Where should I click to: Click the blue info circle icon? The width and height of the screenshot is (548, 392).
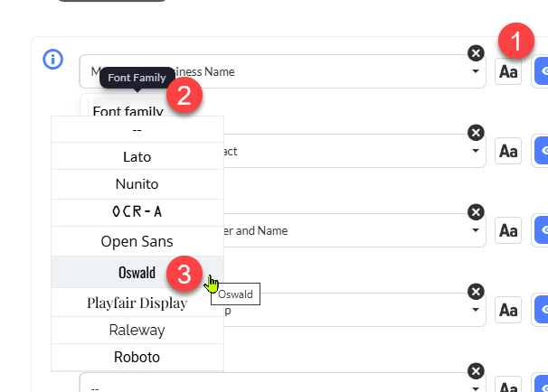pos(52,60)
